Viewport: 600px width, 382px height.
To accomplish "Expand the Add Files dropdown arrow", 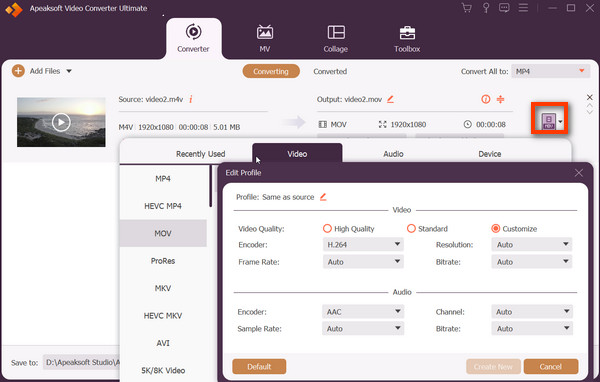I will [69, 71].
